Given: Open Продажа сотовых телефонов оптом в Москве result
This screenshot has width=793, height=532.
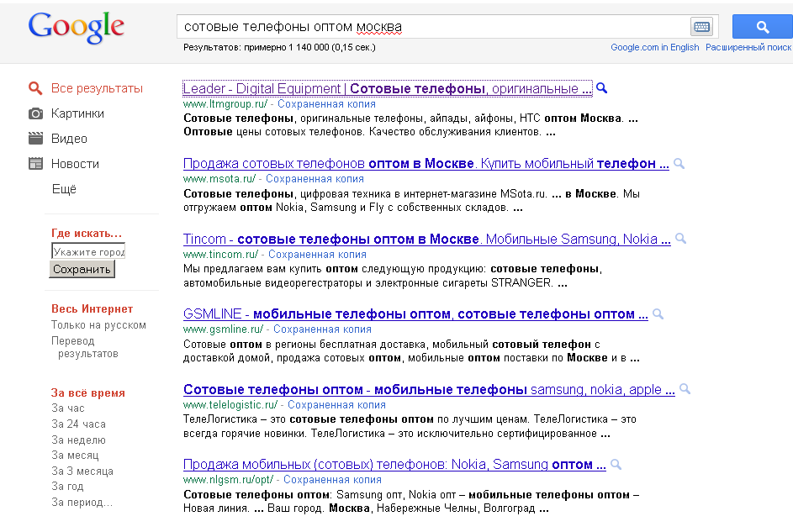Looking at the screenshot, I should tap(426, 164).
